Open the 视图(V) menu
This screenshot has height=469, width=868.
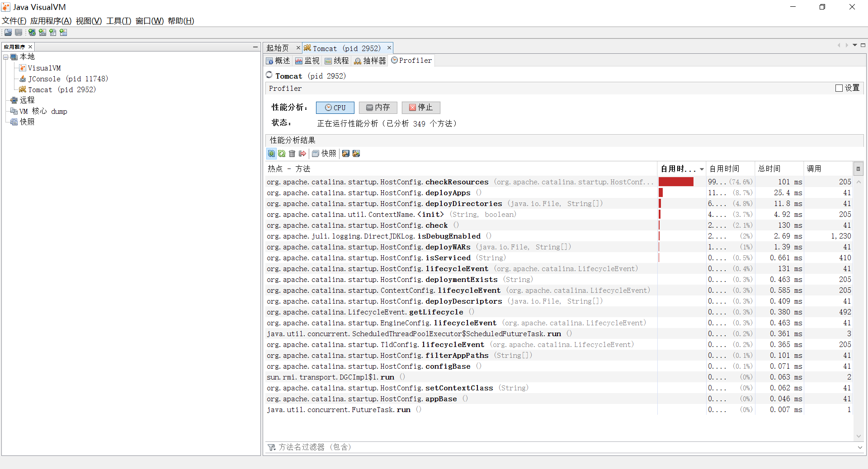pyautogui.click(x=89, y=21)
